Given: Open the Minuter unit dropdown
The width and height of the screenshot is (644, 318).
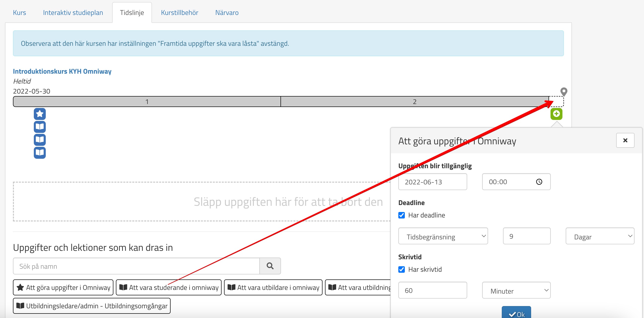Looking at the screenshot, I should [516, 290].
